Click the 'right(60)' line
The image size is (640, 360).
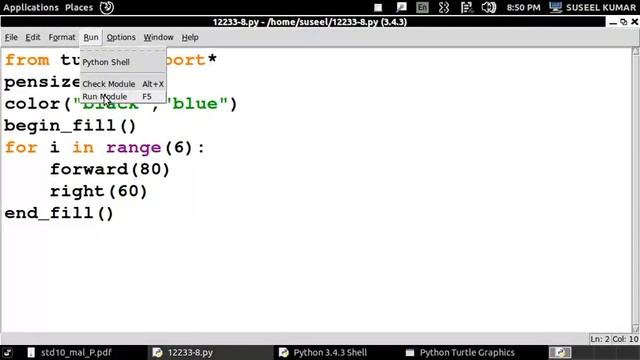tap(98, 191)
